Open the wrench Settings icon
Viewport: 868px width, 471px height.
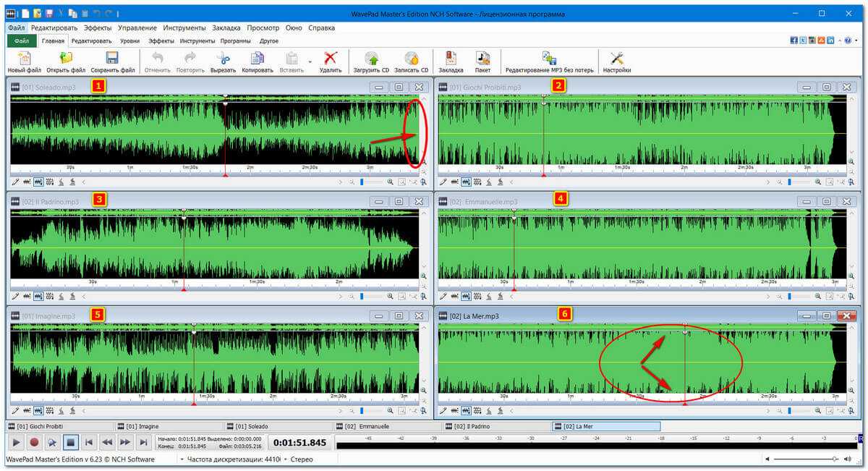(x=617, y=59)
